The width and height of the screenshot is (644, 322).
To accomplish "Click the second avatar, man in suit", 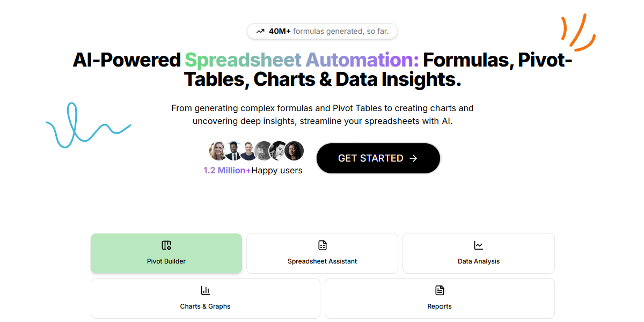I will click(233, 151).
